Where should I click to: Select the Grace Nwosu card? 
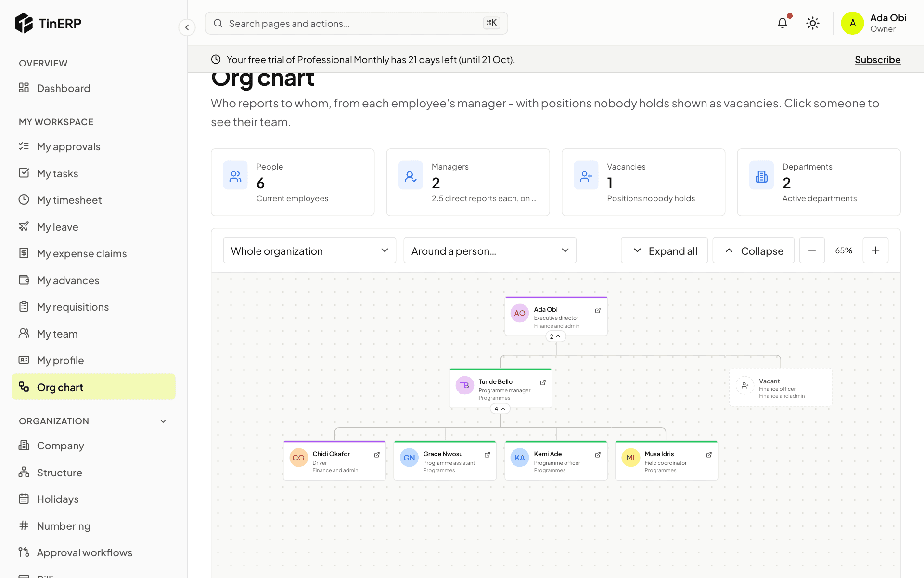tap(445, 460)
